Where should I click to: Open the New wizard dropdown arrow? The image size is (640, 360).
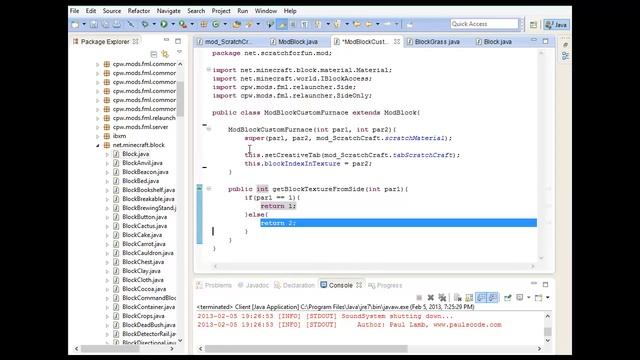(x=84, y=24)
